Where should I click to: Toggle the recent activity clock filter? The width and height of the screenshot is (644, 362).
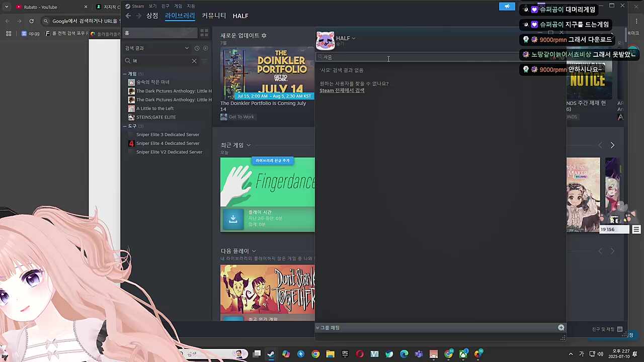197,48
